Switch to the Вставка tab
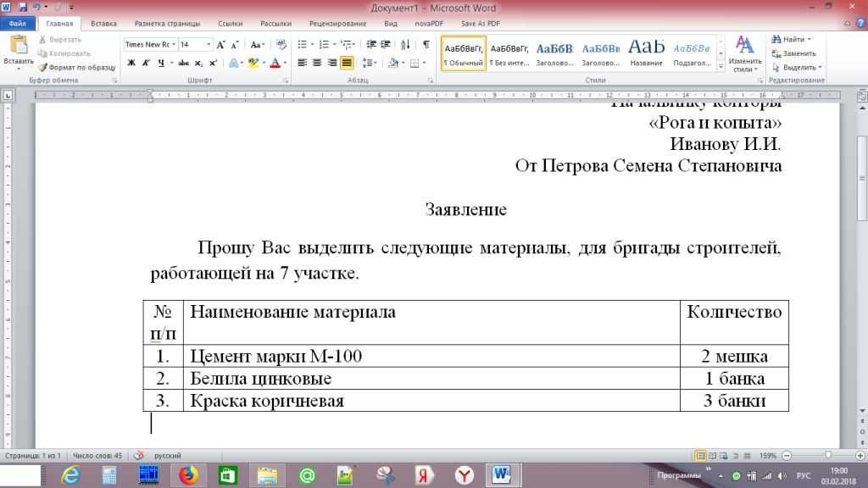868x488 pixels. pos(103,24)
